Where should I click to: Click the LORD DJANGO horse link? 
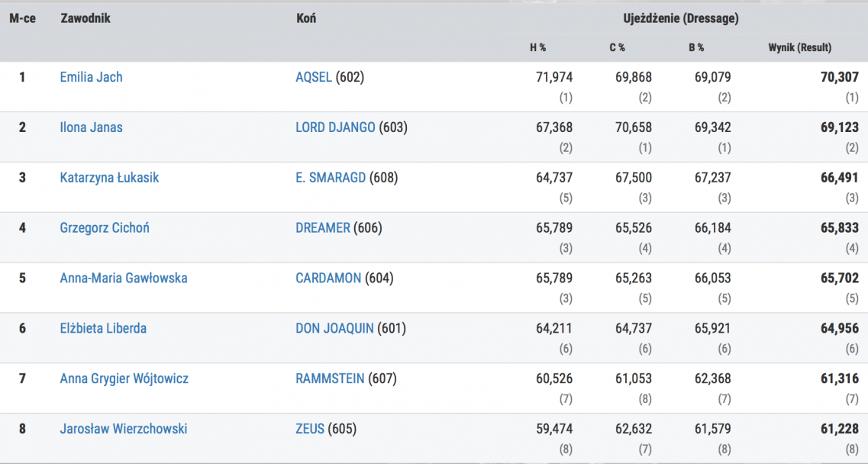tap(335, 127)
